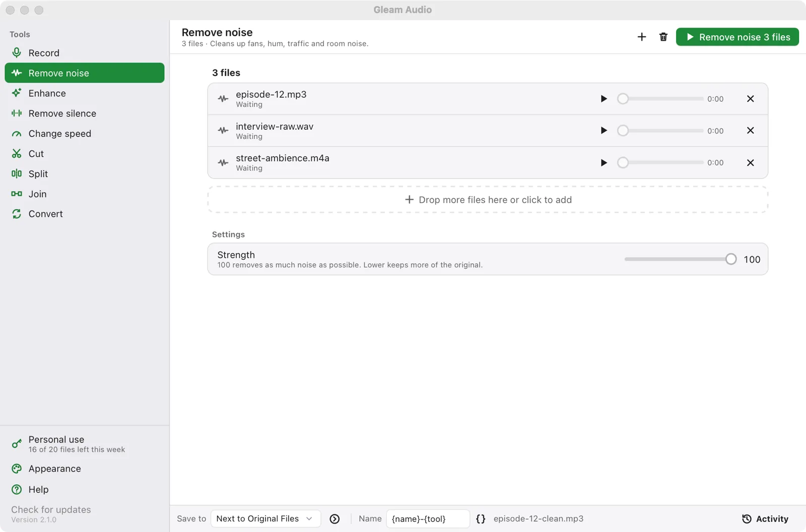The height and width of the screenshot is (532, 806).
Task: Click the episode-12.mp3 file name
Action: pos(271,94)
